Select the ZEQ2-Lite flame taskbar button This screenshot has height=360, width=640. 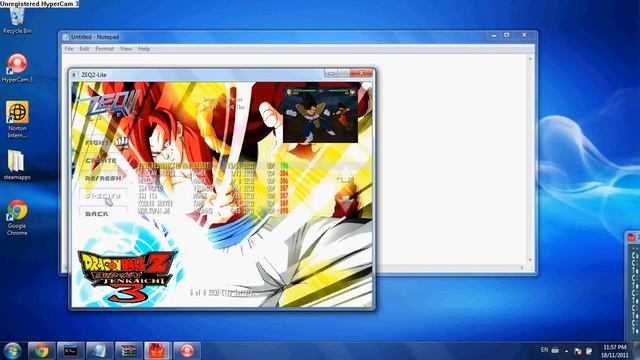click(x=158, y=351)
